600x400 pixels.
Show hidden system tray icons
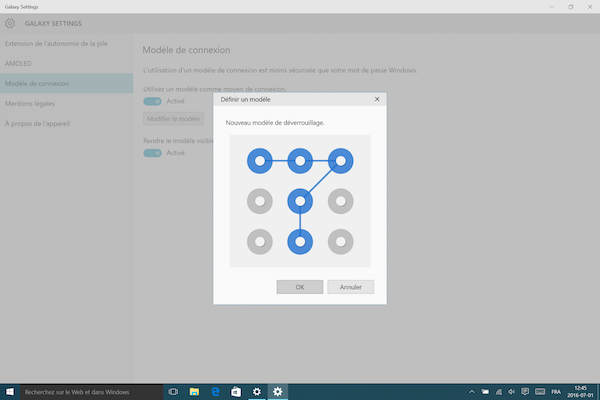pos(472,392)
